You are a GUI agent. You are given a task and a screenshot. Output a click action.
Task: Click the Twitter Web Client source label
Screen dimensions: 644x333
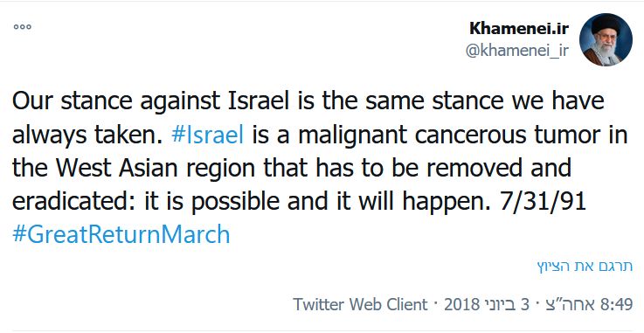[360, 304]
